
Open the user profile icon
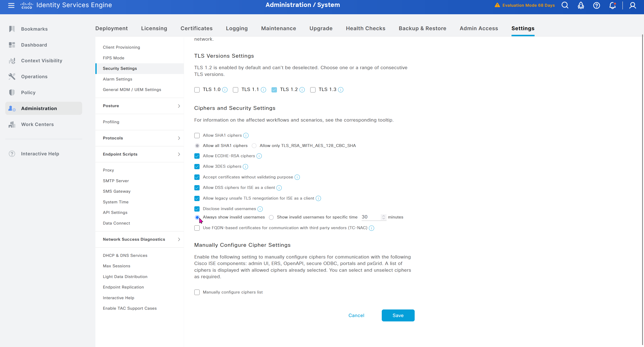coord(632,5)
